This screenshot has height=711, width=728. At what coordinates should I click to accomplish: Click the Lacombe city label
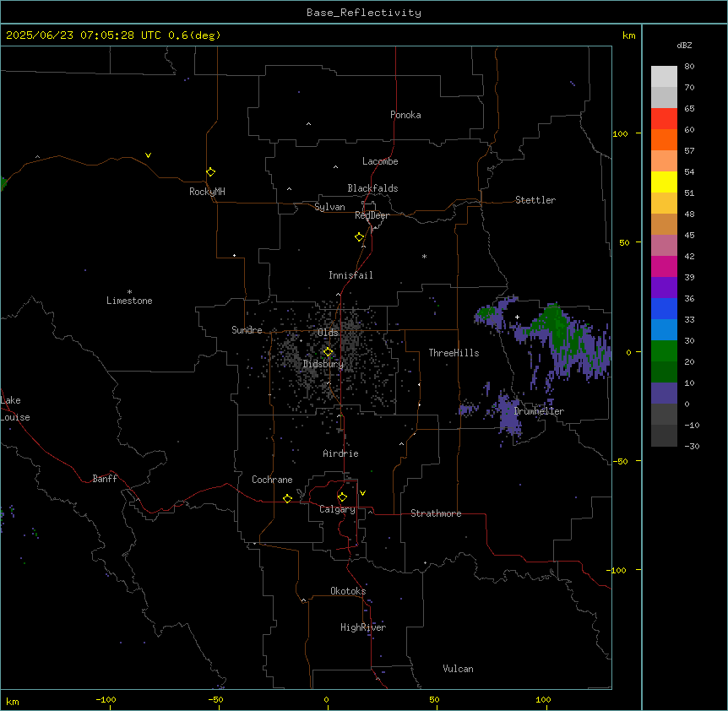point(380,161)
